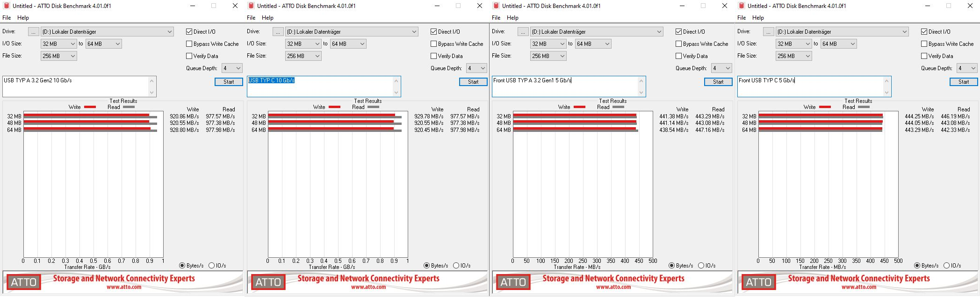The height and width of the screenshot is (297, 980).
Task: Click read value 446.19 MB/s in Front USB TYP C window
Action: [x=955, y=116]
